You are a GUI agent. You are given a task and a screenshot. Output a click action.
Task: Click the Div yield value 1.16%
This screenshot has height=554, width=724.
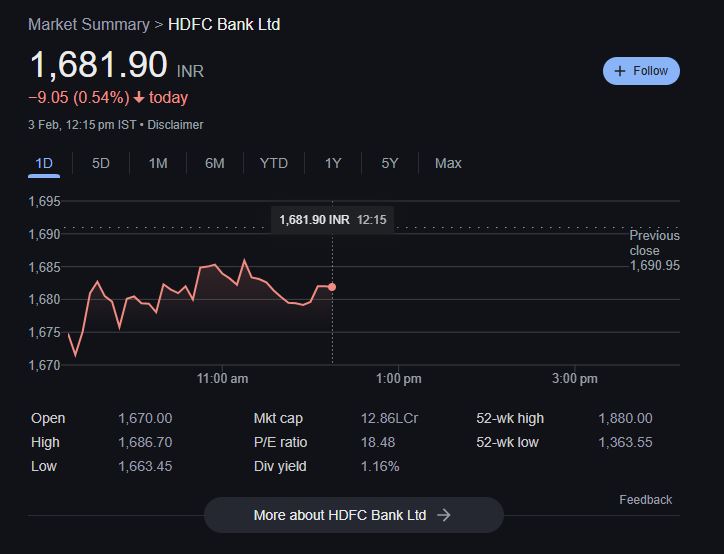point(380,466)
